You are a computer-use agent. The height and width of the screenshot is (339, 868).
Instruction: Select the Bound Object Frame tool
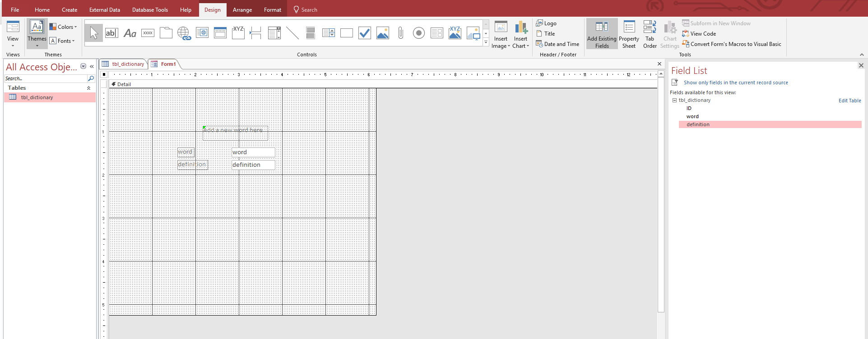[x=455, y=33]
